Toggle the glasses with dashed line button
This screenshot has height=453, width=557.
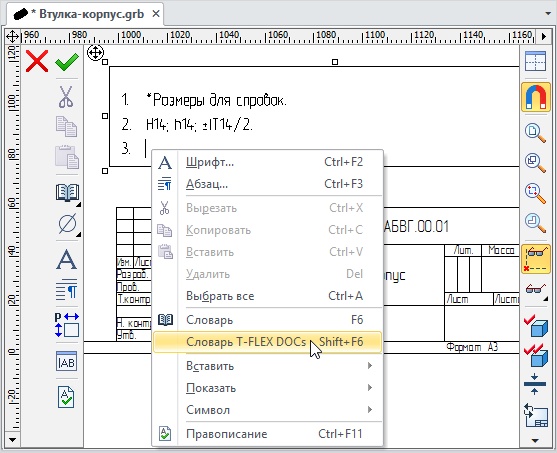click(535, 259)
